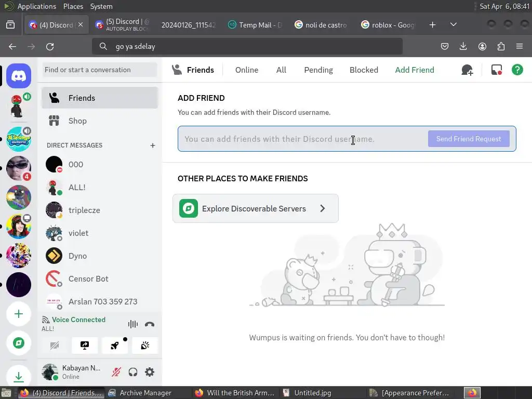Click the browser address bar
The image size is (532, 399).
(247, 46)
